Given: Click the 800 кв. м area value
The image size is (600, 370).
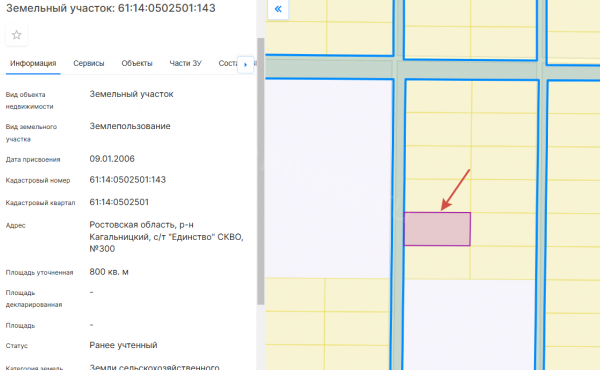Looking at the screenshot, I should 109,272.
